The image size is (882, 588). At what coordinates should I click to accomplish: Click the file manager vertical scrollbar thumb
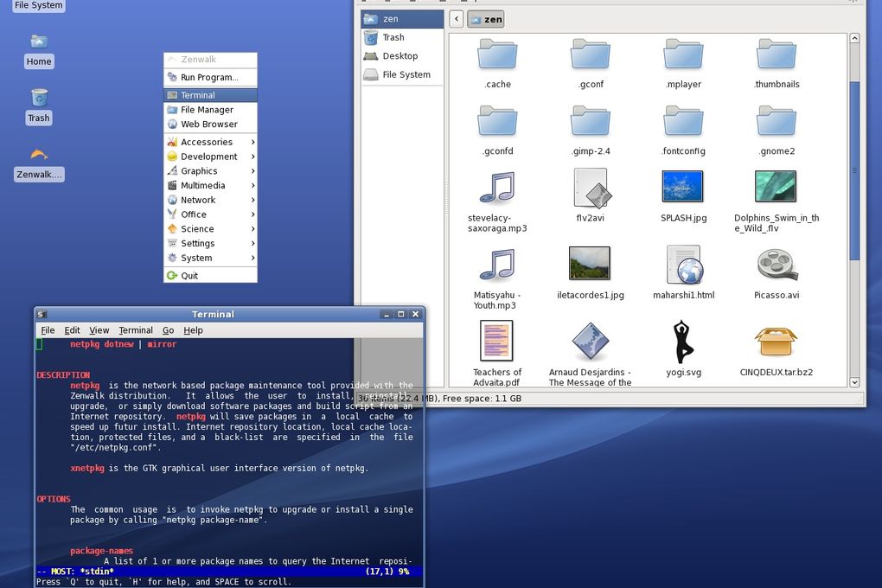[854, 170]
